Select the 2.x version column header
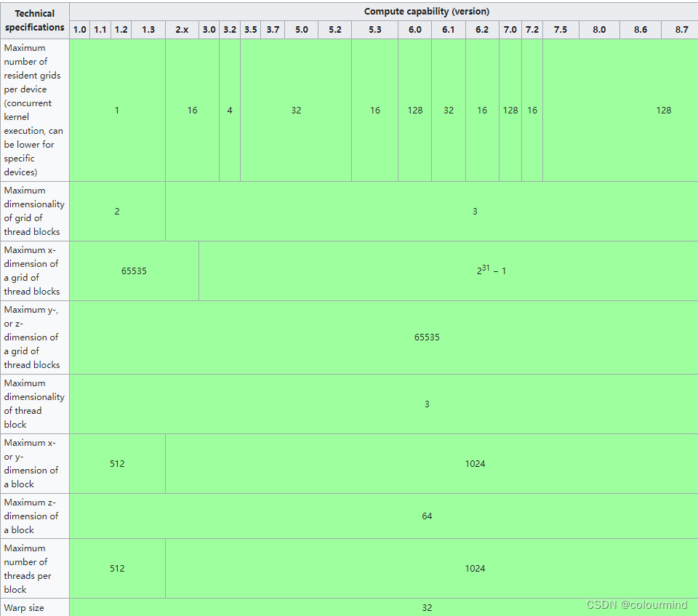Viewport: 698px width, 616px height. click(x=182, y=30)
